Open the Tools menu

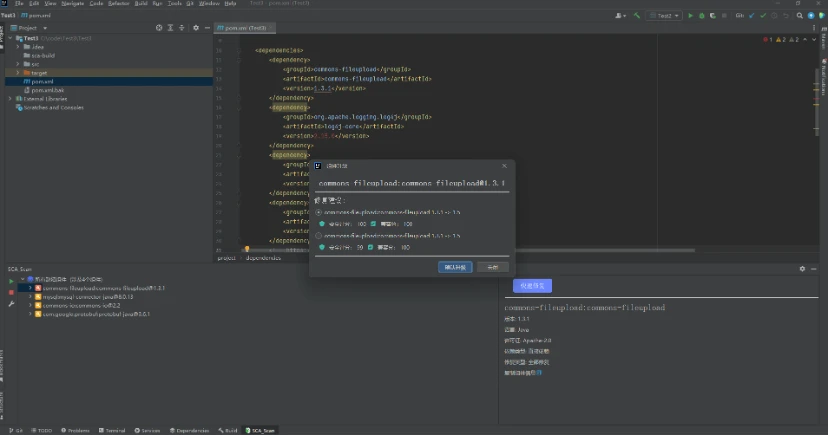[x=174, y=3]
